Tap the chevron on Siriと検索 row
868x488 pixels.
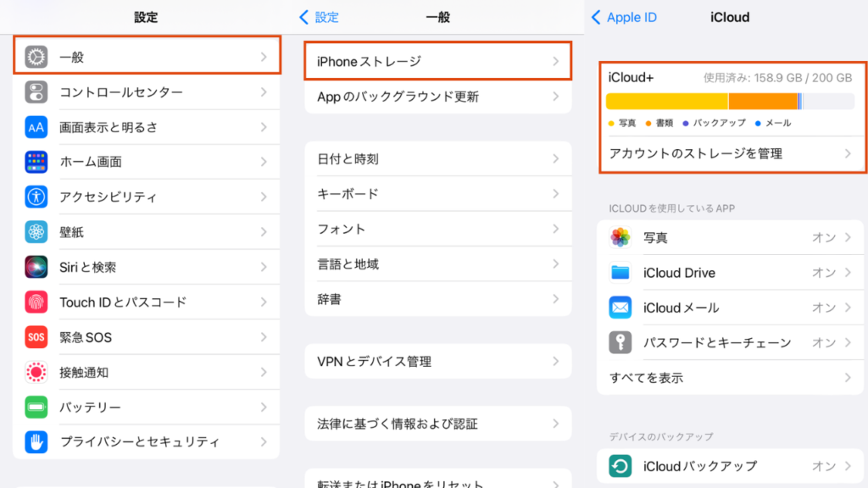(264, 267)
